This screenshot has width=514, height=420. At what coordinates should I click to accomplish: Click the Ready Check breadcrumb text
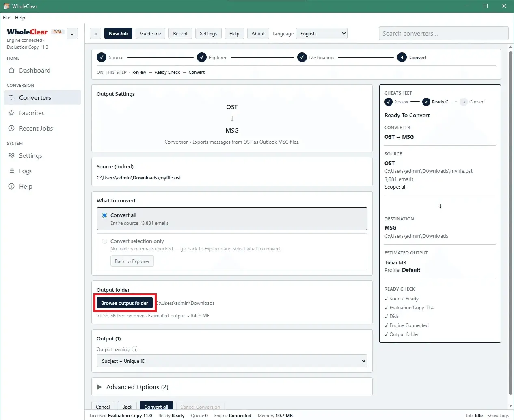(167, 72)
